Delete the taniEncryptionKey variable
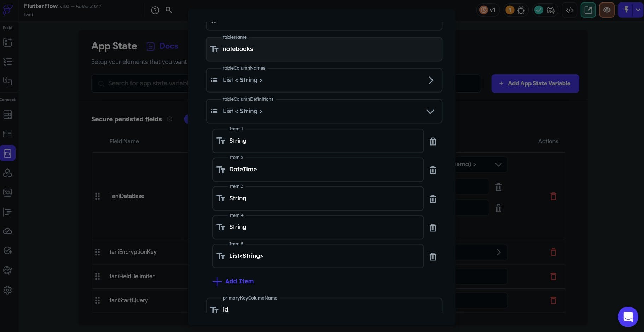 [553, 252]
